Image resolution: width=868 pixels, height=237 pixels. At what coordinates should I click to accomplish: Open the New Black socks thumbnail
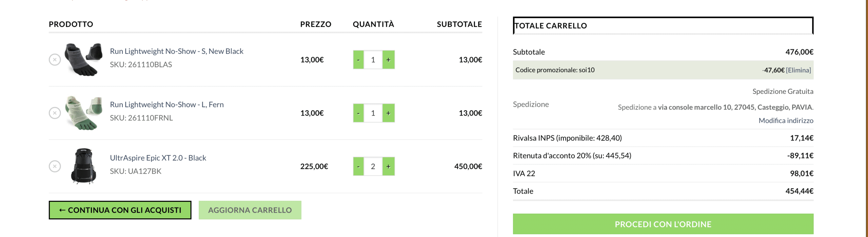coord(83,60)
